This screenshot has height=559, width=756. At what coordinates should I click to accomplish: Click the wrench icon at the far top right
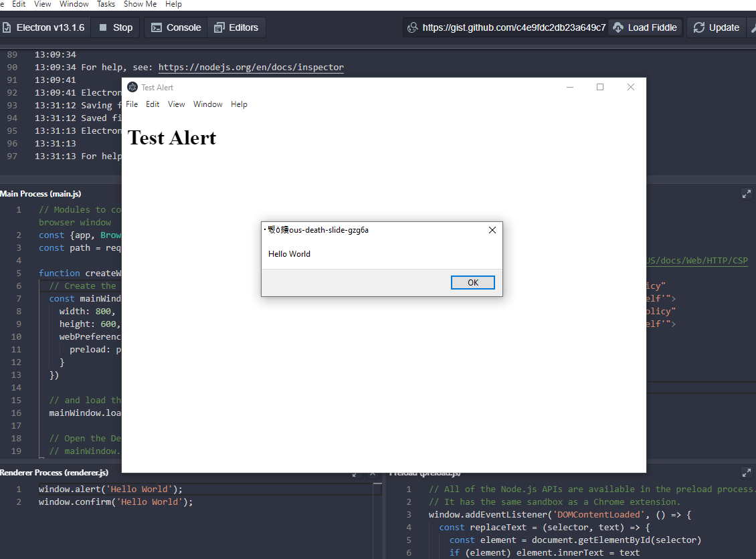(753, 27)
